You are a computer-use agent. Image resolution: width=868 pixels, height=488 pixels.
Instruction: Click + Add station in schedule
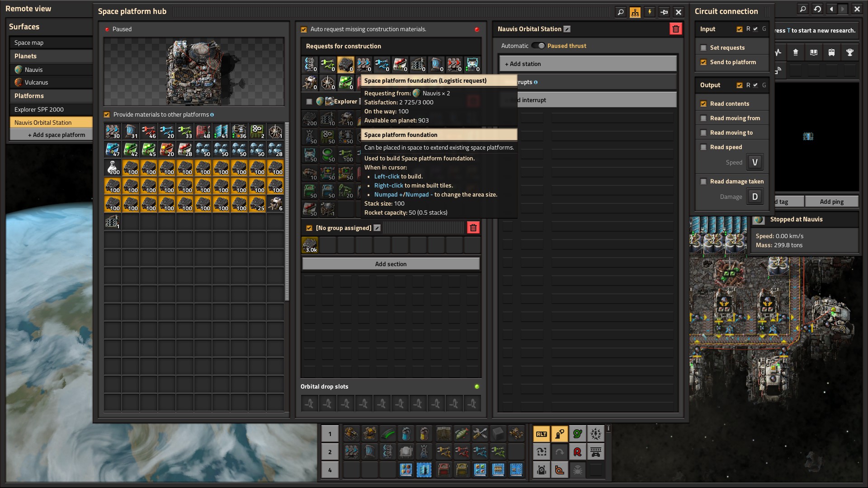tap(588, 64)
